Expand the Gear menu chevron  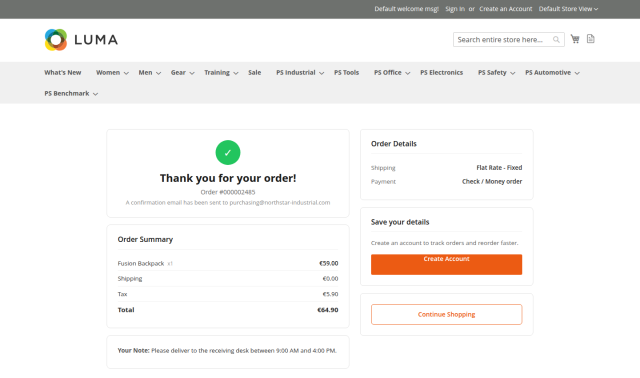pyautogui.click(x=192, y=73)
